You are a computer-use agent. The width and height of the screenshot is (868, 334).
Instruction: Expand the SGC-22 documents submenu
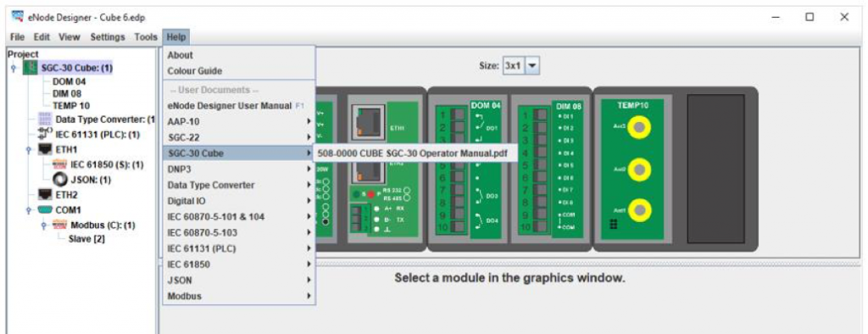tap(239, 136)
